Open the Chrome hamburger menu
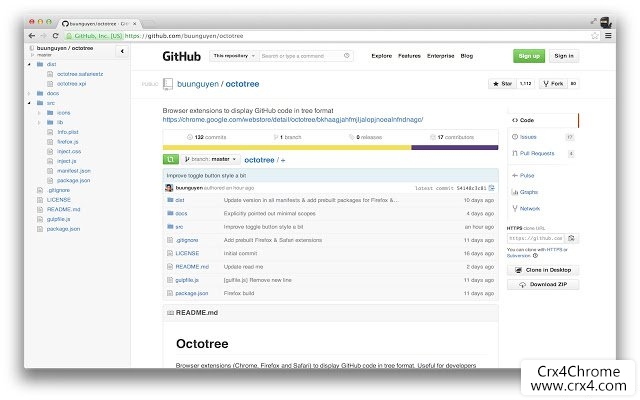640x400 pixels. click(x=608, y=36)
